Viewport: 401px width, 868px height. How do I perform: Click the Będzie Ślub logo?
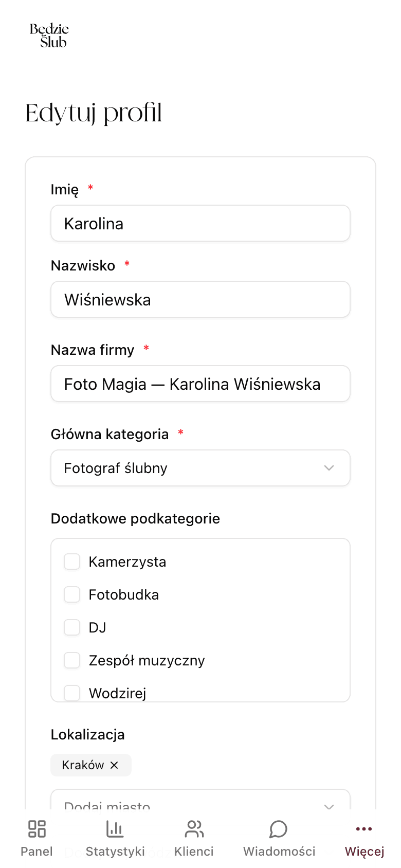coord(49,35)
